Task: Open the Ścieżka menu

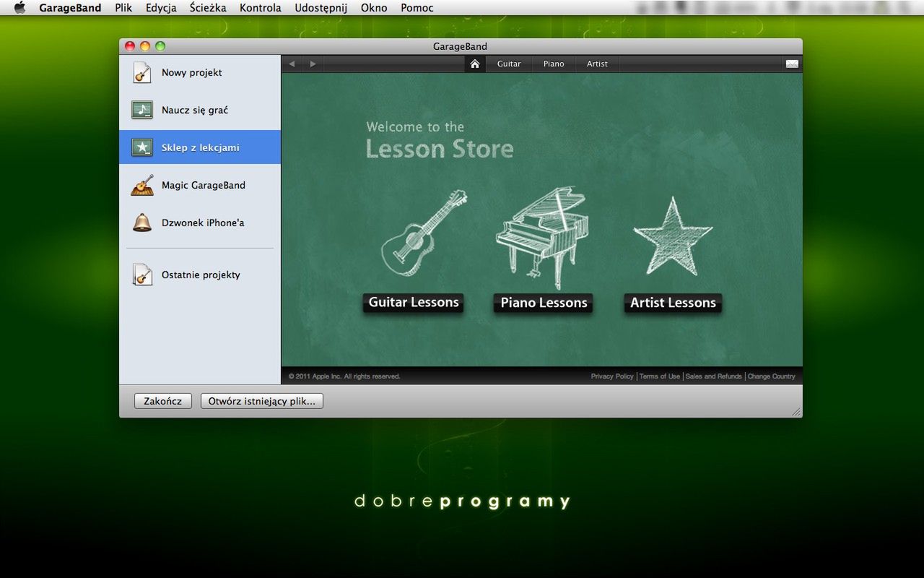Action: pyautogui.click(x=208, y=8)
